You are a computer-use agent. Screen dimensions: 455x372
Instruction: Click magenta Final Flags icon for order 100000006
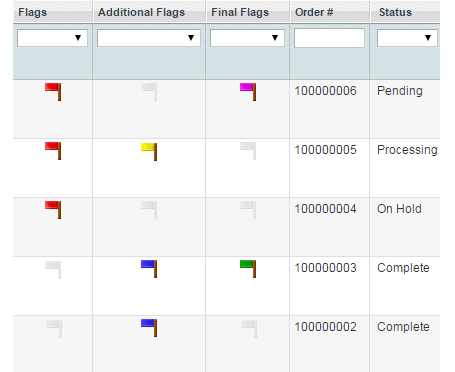coord(248,92)
